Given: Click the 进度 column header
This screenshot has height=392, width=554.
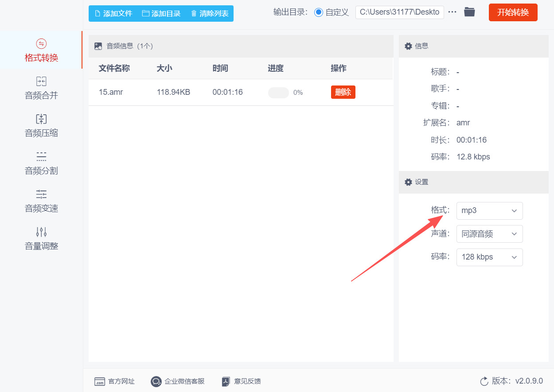Looking at the screenshot, I should [x=276, y=68].
